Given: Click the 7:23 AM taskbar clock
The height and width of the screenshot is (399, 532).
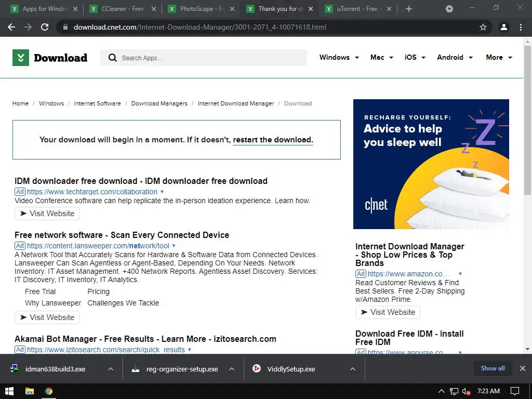Looking at the screenshot, I should point(488,391).
